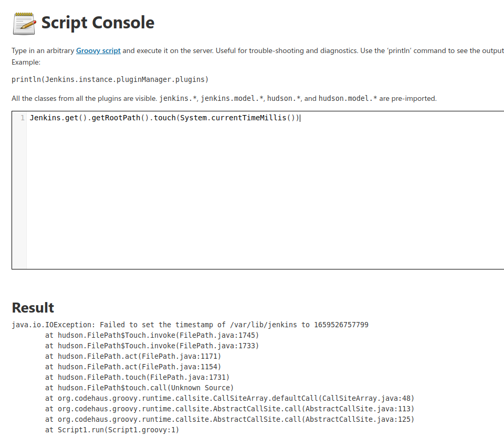Click the CallSiteArray.defaultCall stack trace line

tap(229, 398)
